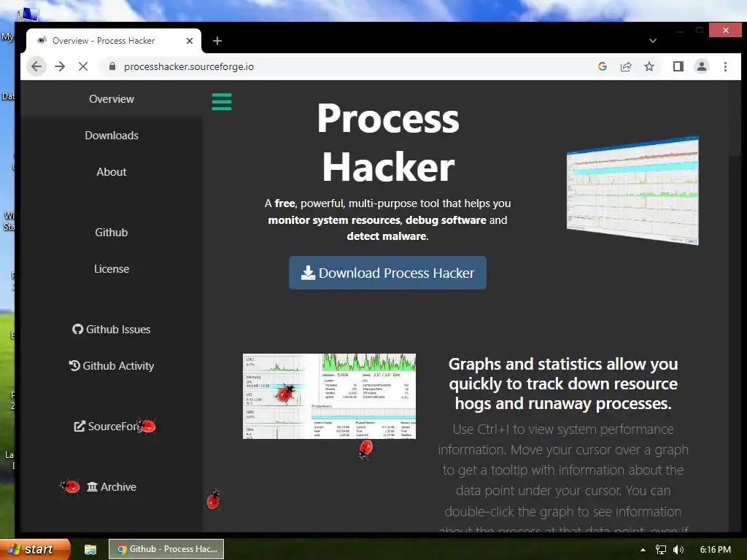Click the Github Issues octocat icon
The height and width of the screenshot is (560, 747).
pos(77,329)
